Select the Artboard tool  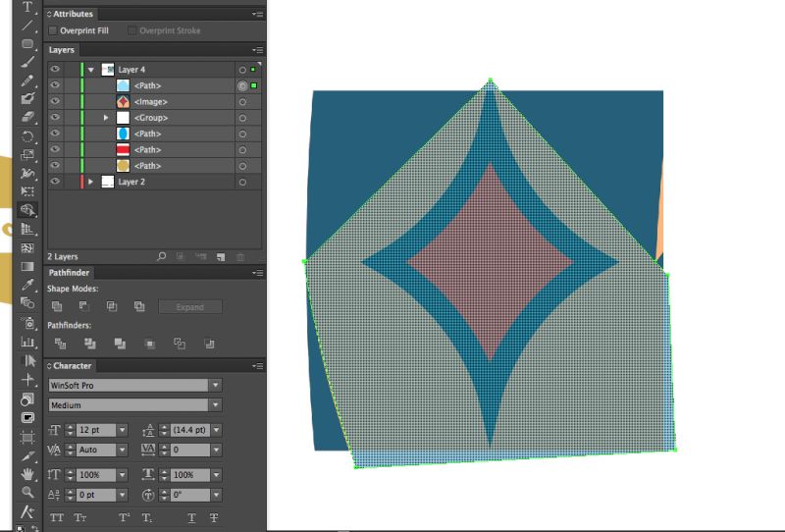coord(27,438)
